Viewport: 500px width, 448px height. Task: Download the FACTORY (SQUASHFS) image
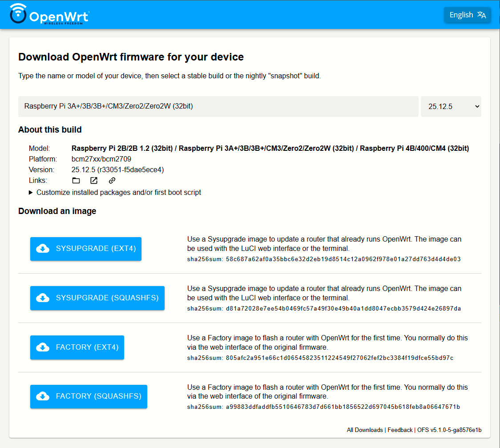pyautogui.click(x=89, y=396)
